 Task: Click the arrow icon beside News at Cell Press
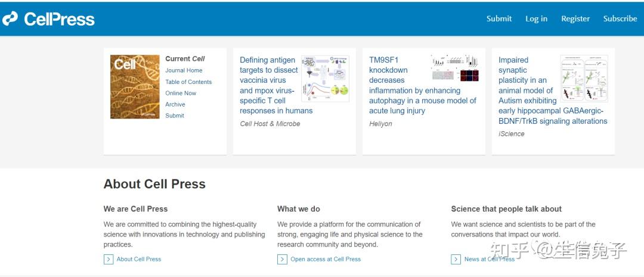click(456, 259)
